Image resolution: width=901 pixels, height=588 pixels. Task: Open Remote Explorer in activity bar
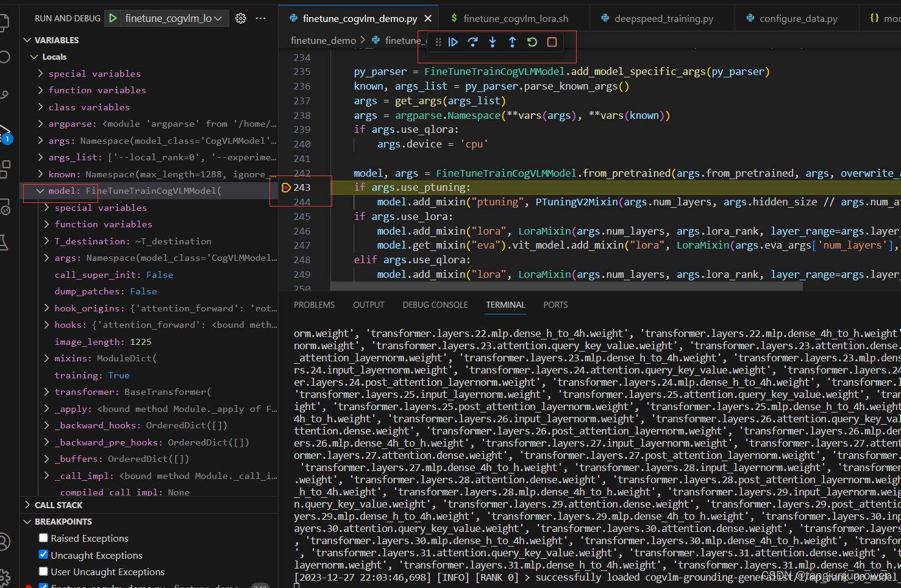coord(4,208)
